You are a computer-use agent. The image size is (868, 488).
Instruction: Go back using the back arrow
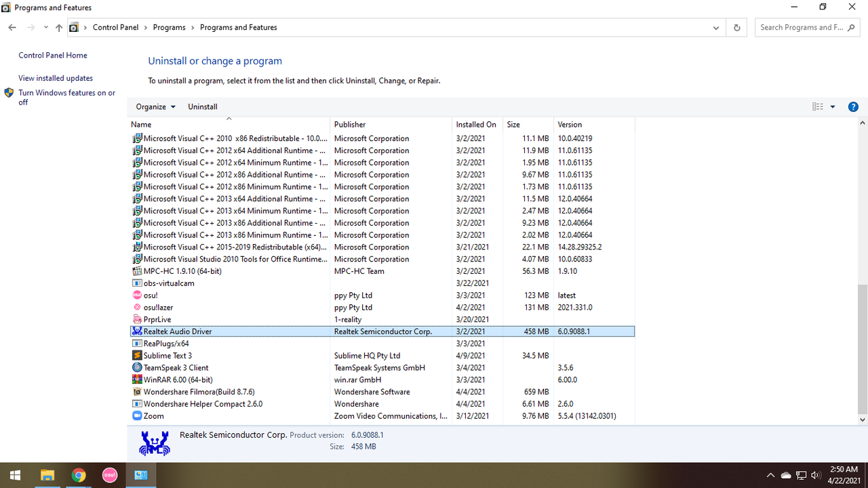pyautogui.click(x=12, y=28)
